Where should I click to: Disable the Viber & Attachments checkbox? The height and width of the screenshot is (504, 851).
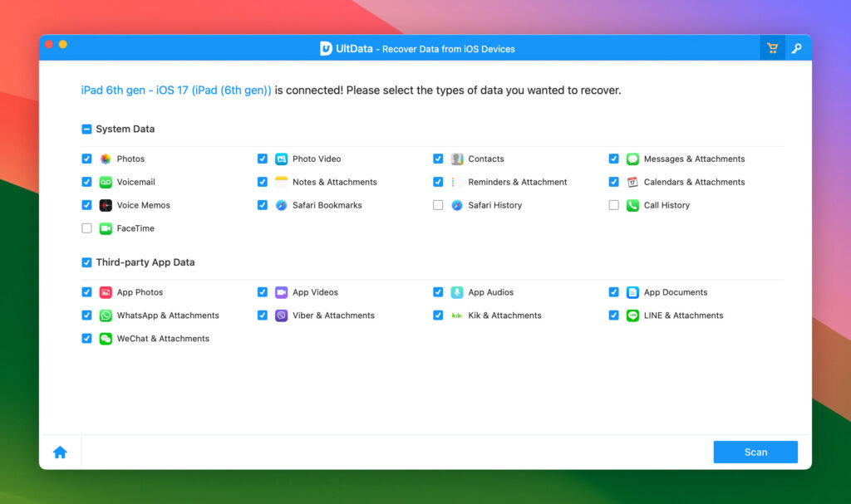(263, 316)
